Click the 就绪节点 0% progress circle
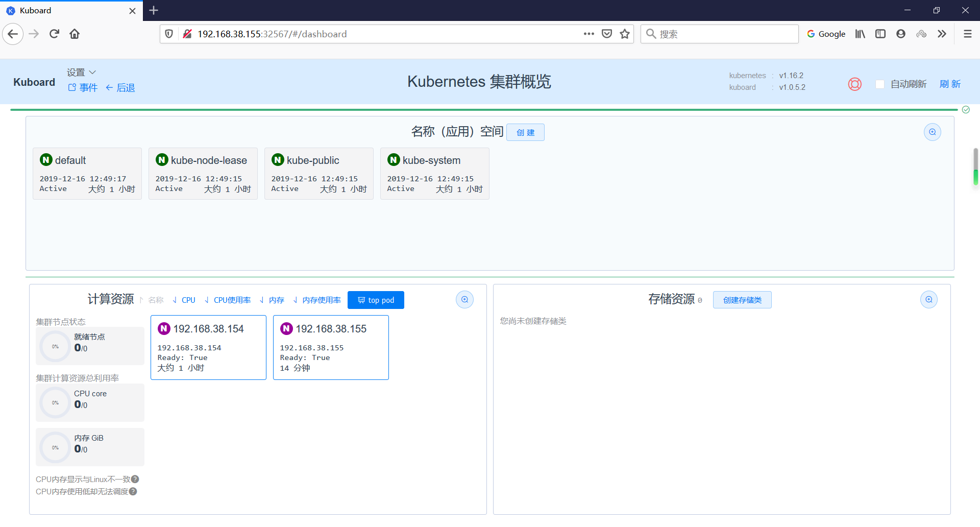Screen dimensions: 980x527 pyautogui.click(x=55, y=346)
